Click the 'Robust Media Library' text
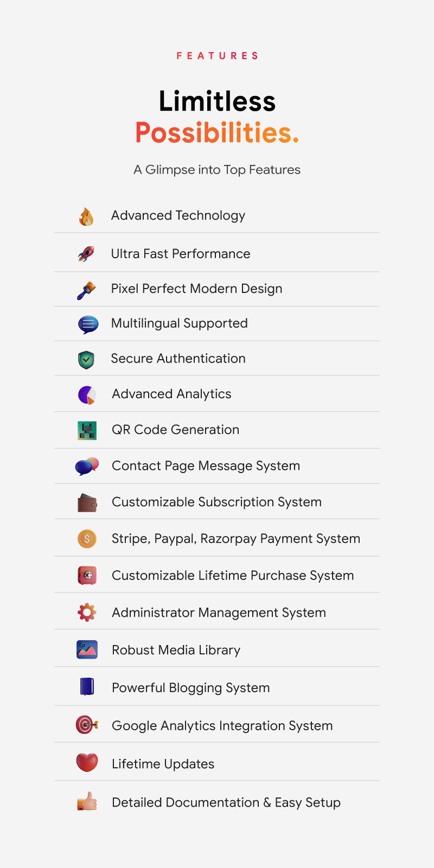 176,650
